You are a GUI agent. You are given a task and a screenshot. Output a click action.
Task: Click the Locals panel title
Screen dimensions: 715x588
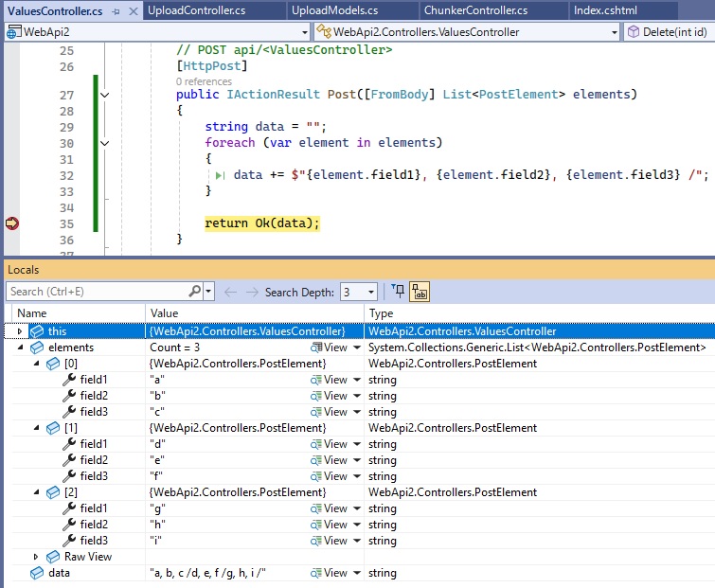click(x=24, y=270)
